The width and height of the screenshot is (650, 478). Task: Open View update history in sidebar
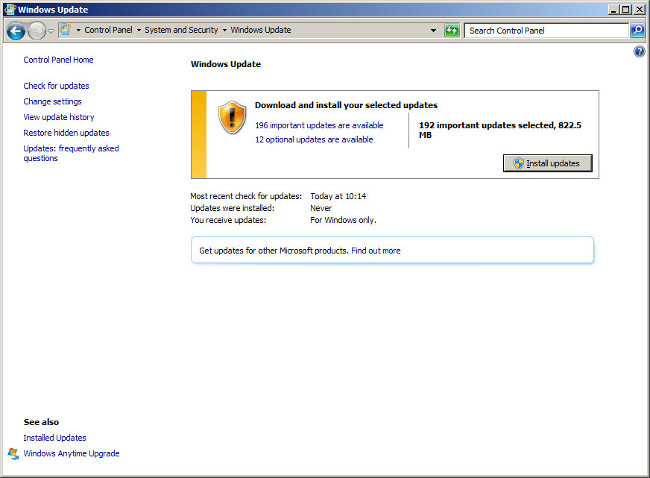click(x=59, y=117)
